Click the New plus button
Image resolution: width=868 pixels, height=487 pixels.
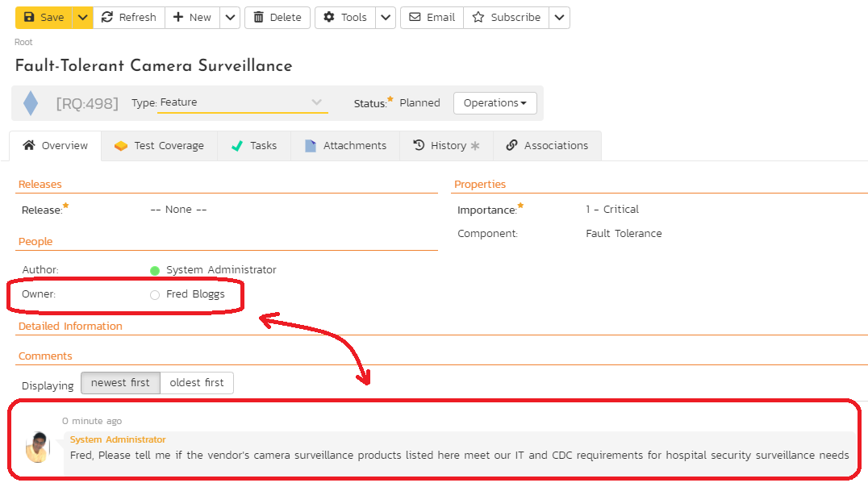pos(192,17)
